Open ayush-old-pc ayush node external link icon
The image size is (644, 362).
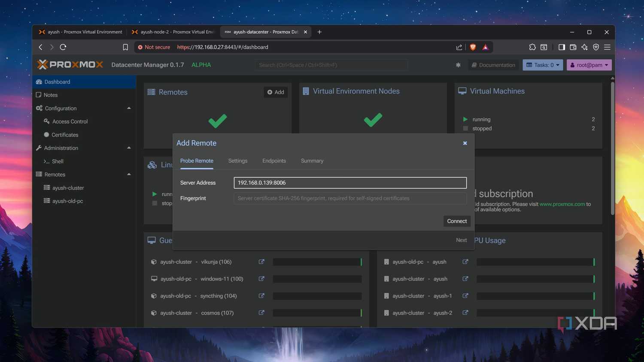pyautogui.click(x=465, y=262)
